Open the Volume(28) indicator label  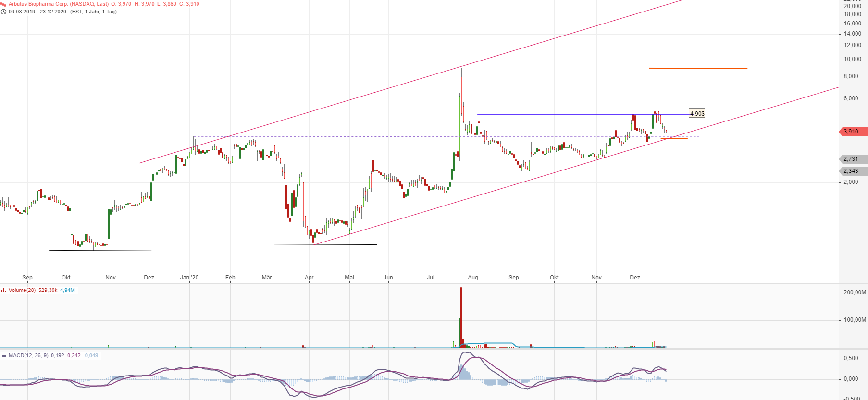pyautogui.click(x=22, y=290)
